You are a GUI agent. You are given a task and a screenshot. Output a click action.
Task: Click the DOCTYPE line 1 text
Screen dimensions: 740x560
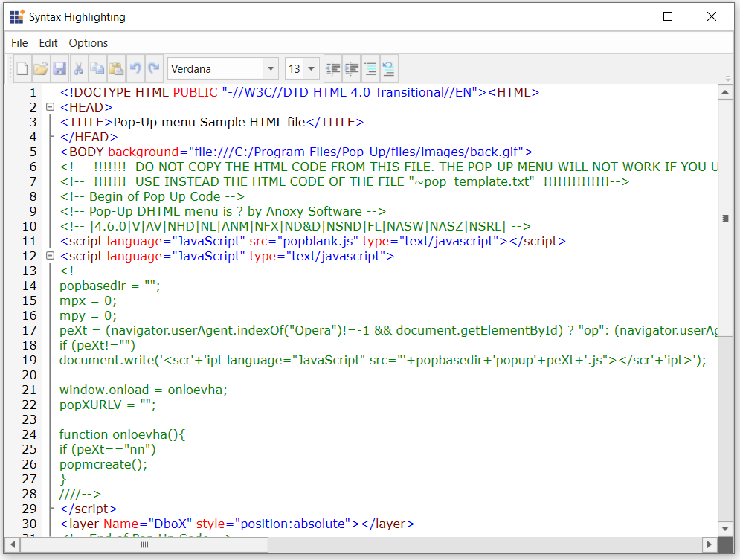point(300,92)
